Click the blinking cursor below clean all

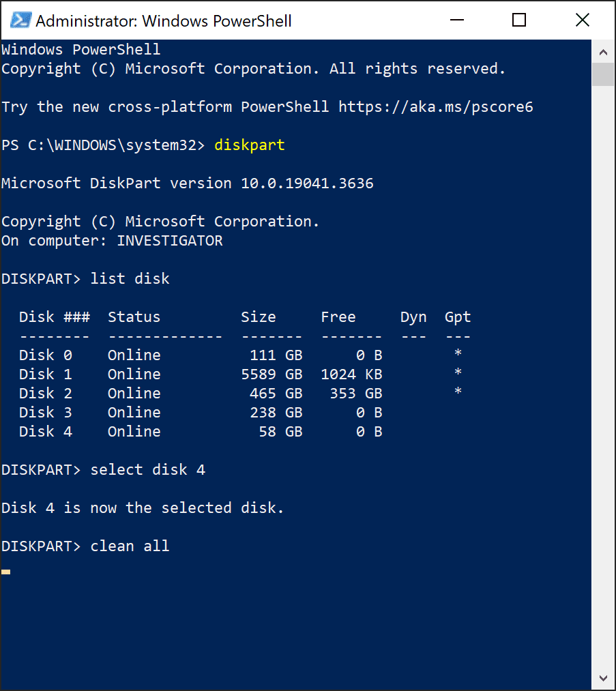[5, 572]
